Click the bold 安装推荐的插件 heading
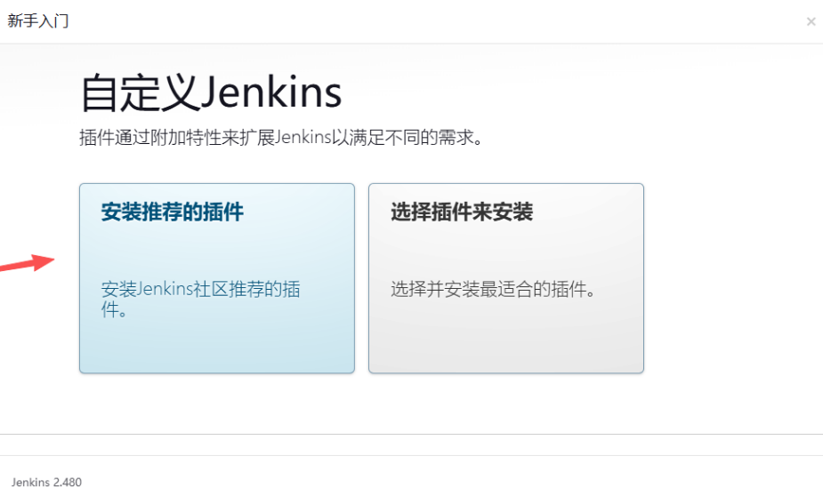 [x=172, y=212]
